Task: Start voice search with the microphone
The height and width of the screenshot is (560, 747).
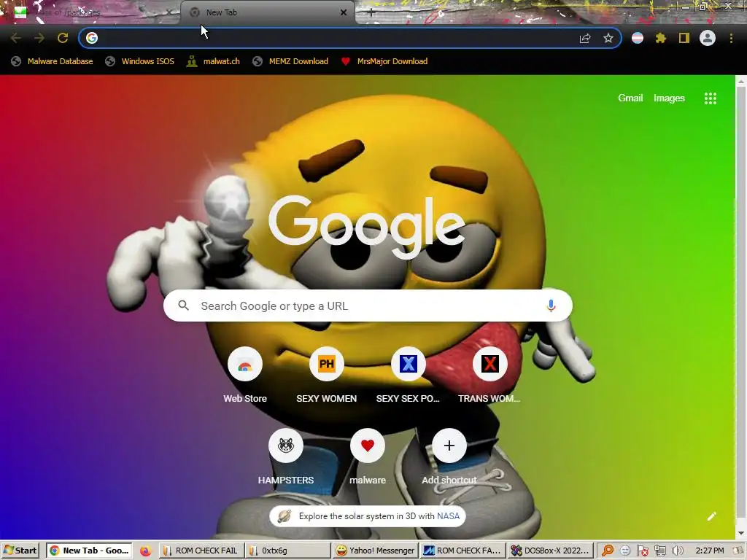Action: (x=551, y=306)
